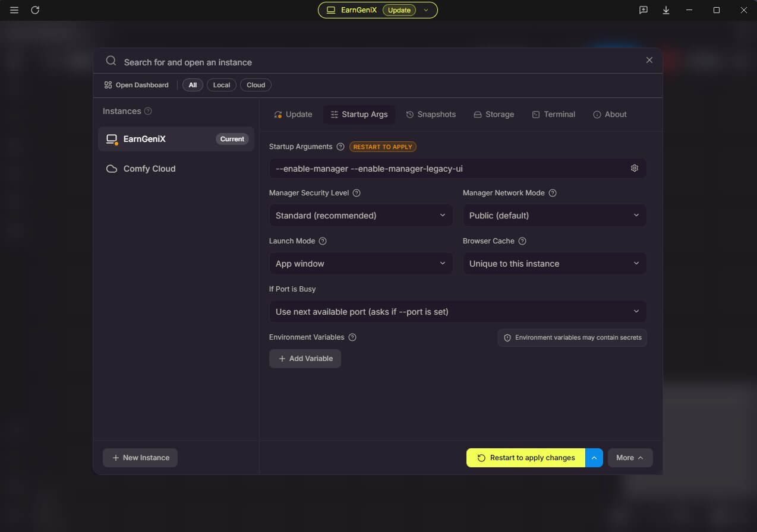The height and width of the screenshot is (532, 757).
Task: Open the startup arguments gear settings
Action: click(x=635, y=169)
